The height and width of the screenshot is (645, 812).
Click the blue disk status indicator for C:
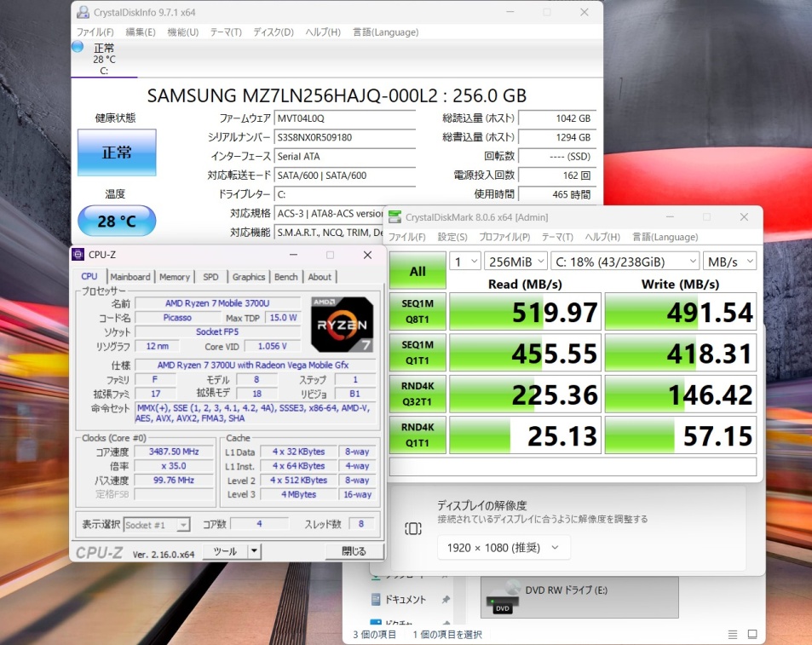(78, 47)
